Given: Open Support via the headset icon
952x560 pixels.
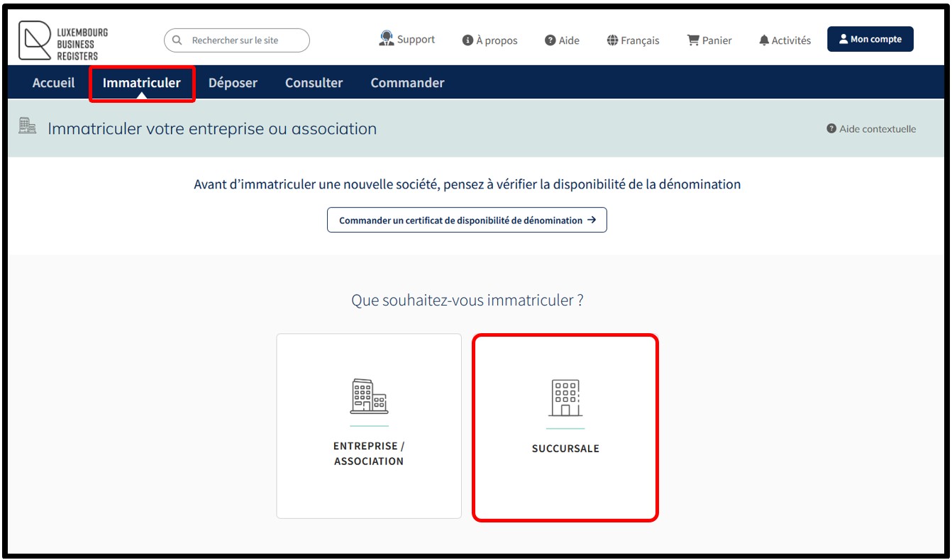Looking at the screenshot, I should 386,39.
